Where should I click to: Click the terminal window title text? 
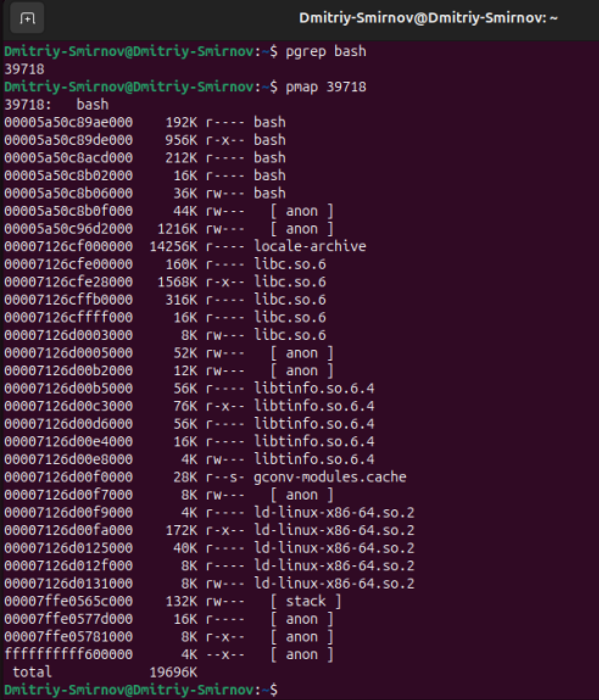coord(428,18)
